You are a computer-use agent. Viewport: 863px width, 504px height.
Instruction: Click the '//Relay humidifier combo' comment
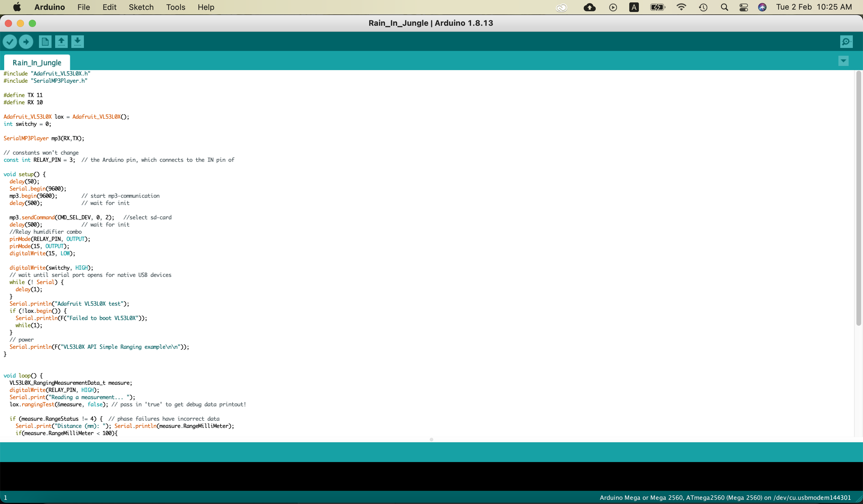click(x=46, y=232)
